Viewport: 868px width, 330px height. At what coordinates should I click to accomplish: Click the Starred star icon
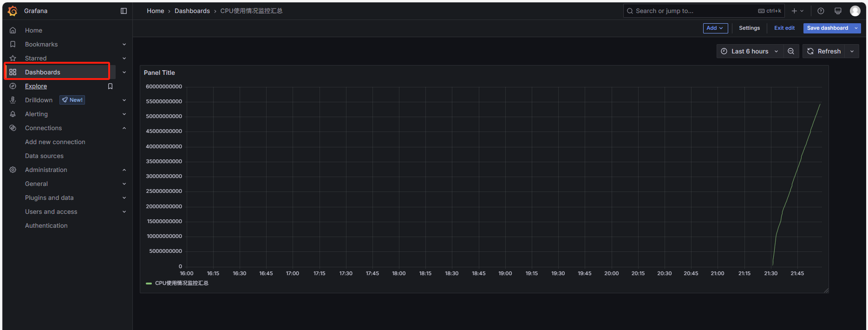(13, 58)
